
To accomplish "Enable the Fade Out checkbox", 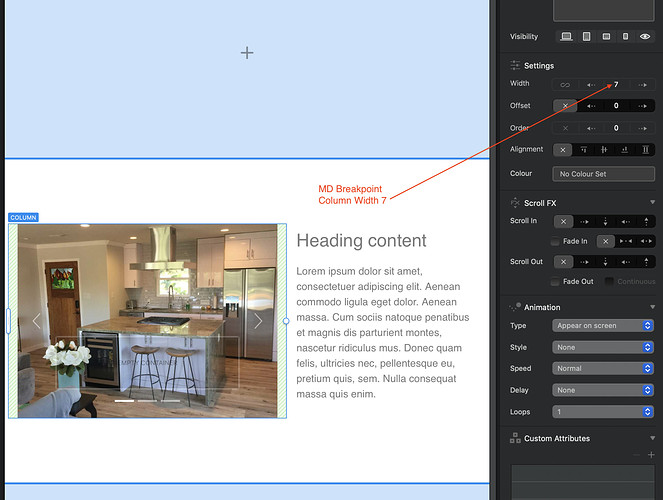I will (555, 282).
